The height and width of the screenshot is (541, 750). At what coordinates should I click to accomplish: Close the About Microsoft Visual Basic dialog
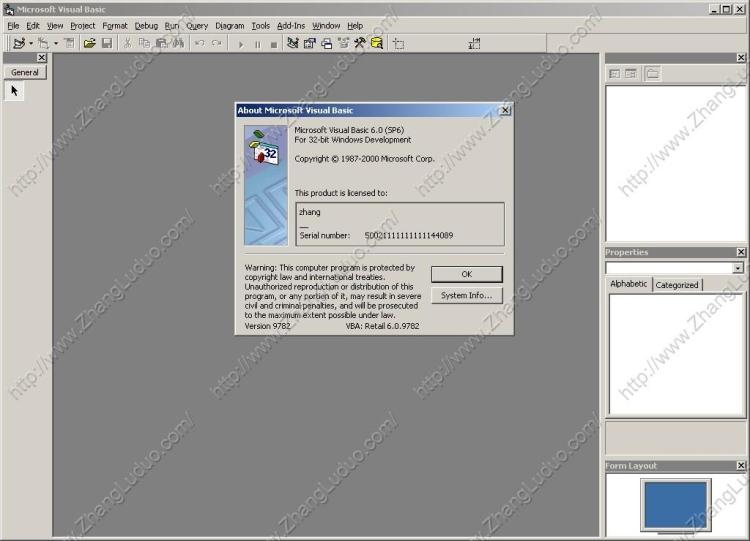pos(505,110)
